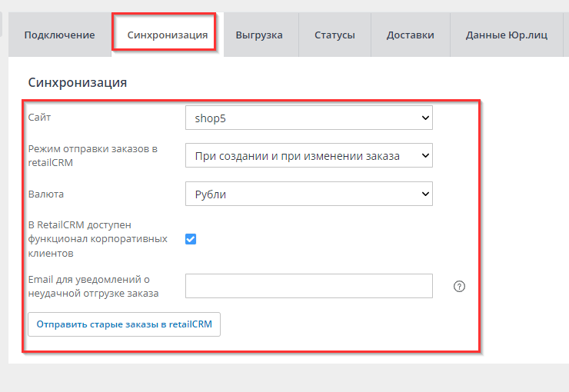Screen dimensions: 569x392
Task: Open the Валюта dropdown showing Рубли
Action: [x=308, y=194]
